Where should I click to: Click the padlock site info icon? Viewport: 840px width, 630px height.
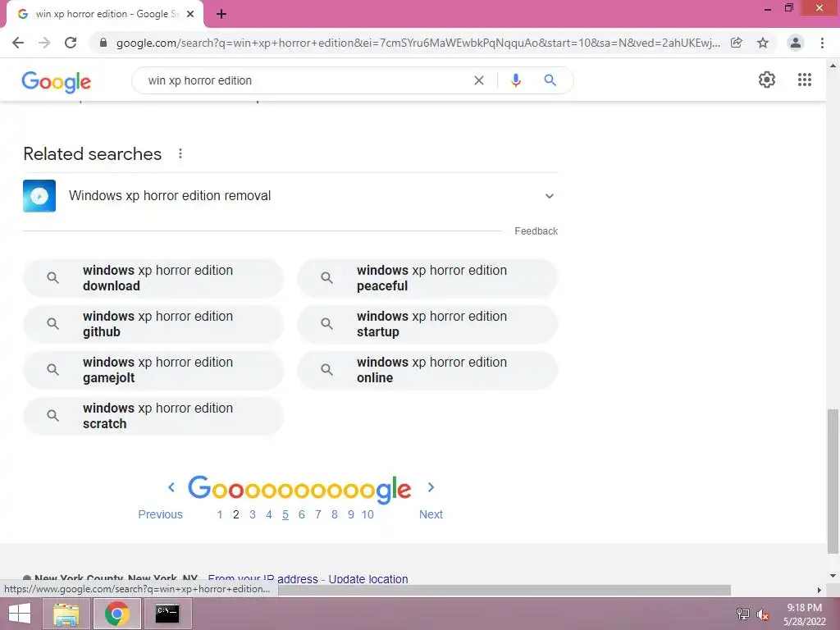(x=103, y=43)
